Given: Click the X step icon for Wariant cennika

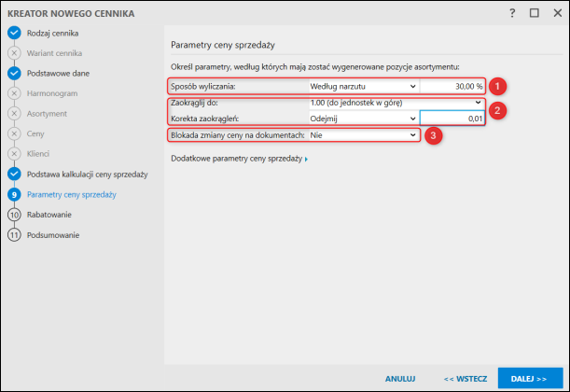Looking at the screenshot, I should coord(14,52).
